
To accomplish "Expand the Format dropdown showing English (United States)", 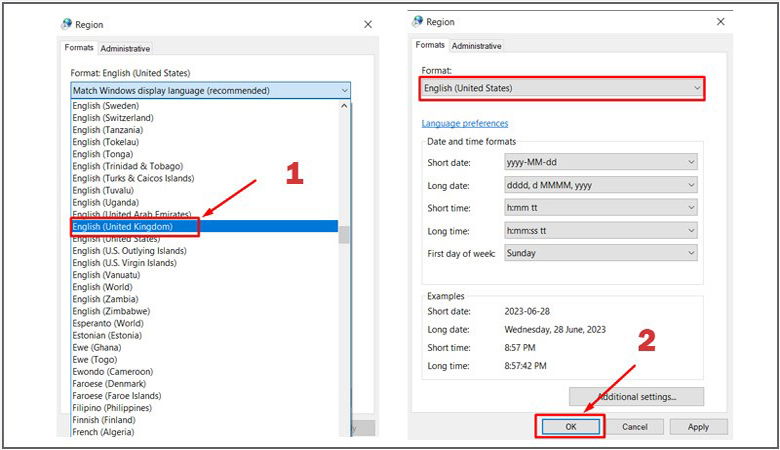I will (x=561, y=88).
